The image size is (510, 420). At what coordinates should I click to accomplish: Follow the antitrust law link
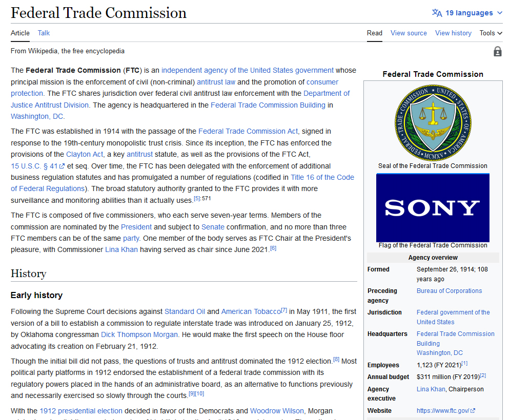216,82
